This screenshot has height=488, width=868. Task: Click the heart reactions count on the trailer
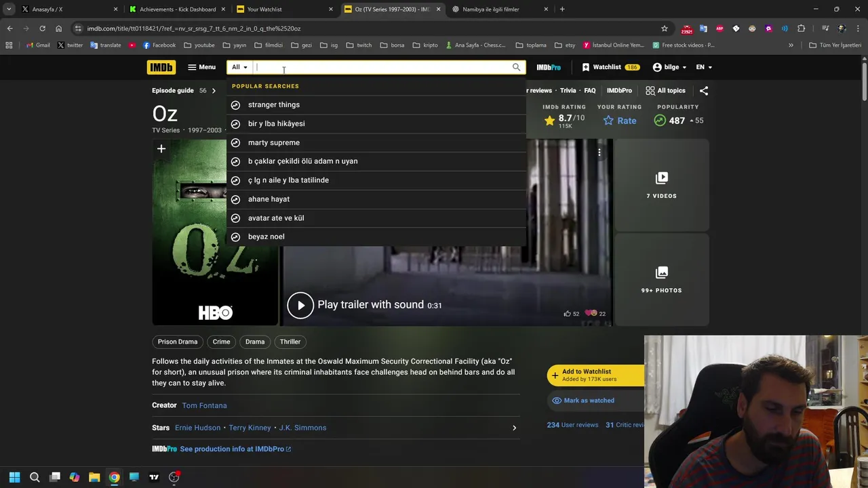click(595, 313)
